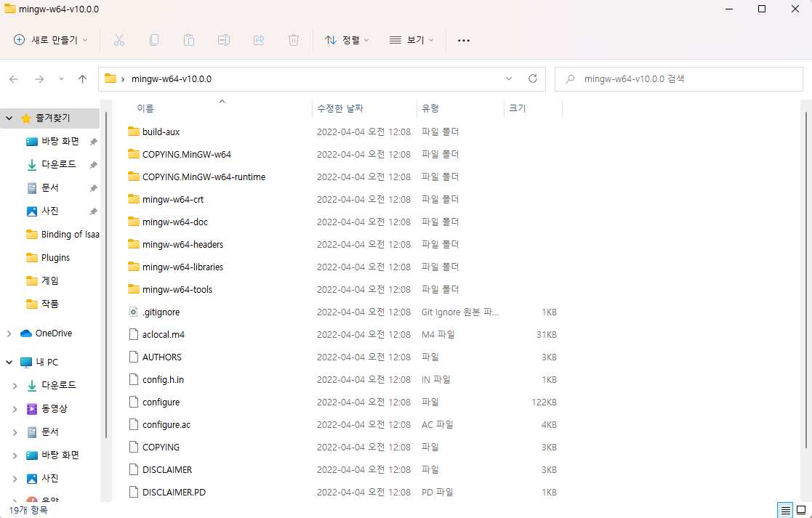Click the .gitignore file icon
The height and width of the screenshot is (518, 812).
(x=134, y=312)
